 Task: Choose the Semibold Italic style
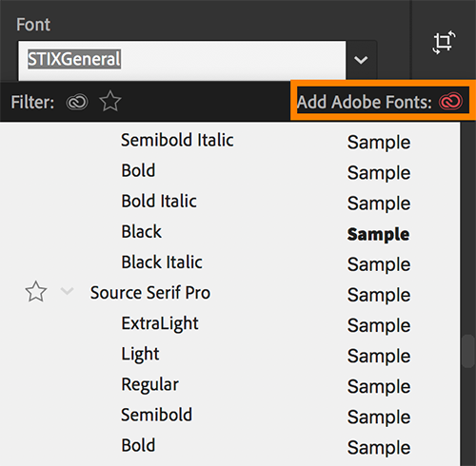(x=177, y=140)
